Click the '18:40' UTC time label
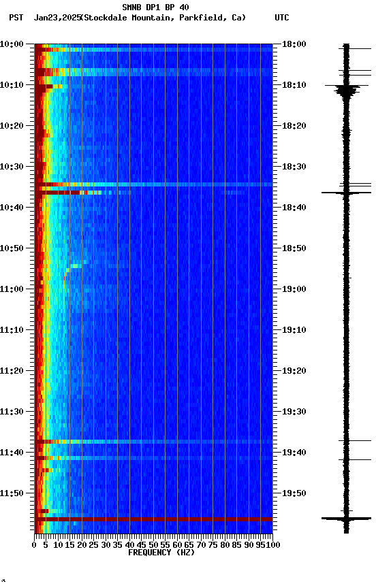376x588 pixels. 294,208
